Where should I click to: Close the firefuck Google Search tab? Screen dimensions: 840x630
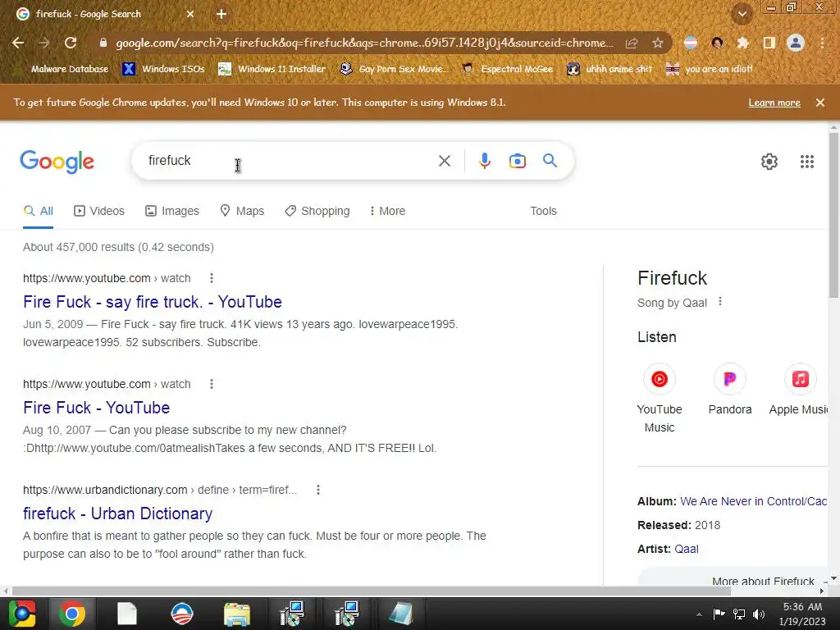[190, 14]
